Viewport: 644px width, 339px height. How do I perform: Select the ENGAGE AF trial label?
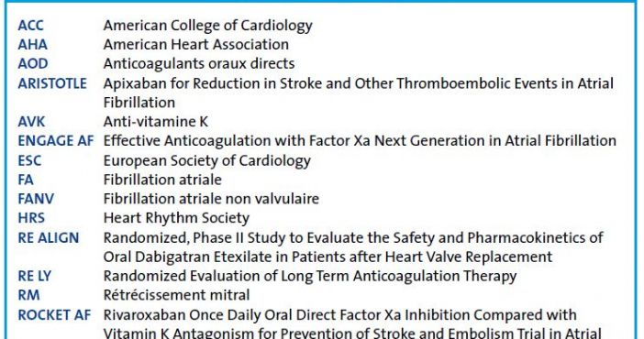click(56, 141)
